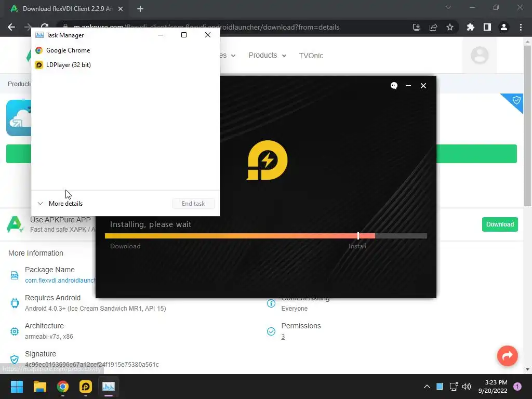Click the Android 4.0.3+ requirement text
The image size is (532, 399).
[x=96, y=309]
